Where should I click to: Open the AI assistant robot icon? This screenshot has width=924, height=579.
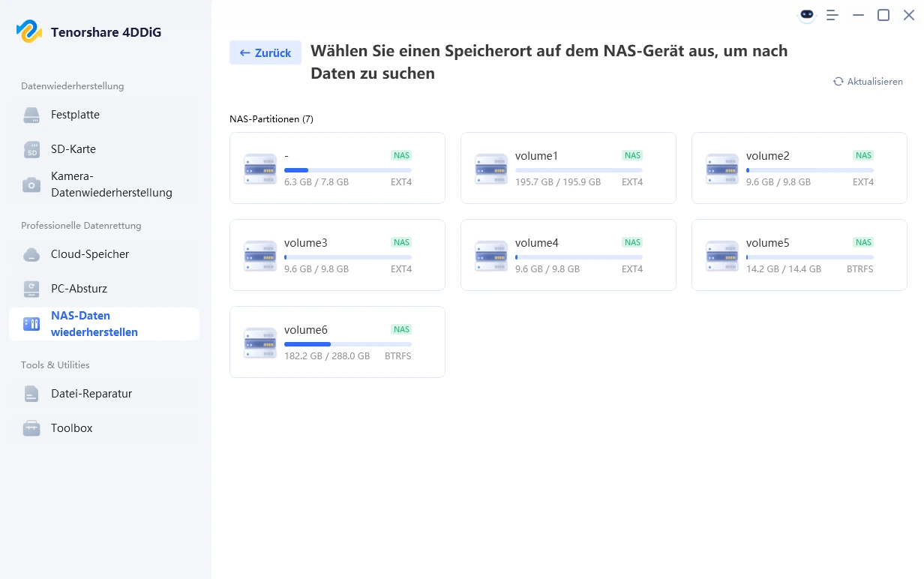[806, 14]
